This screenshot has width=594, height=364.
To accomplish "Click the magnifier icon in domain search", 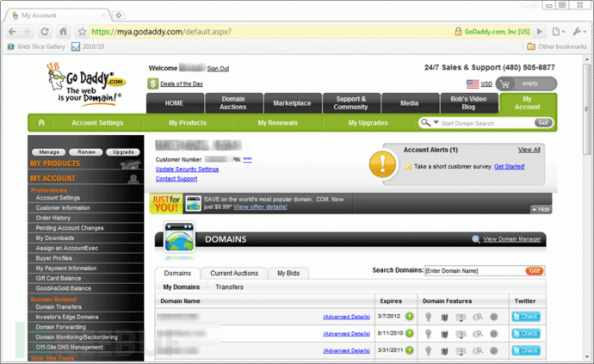I will pos(426,123).
